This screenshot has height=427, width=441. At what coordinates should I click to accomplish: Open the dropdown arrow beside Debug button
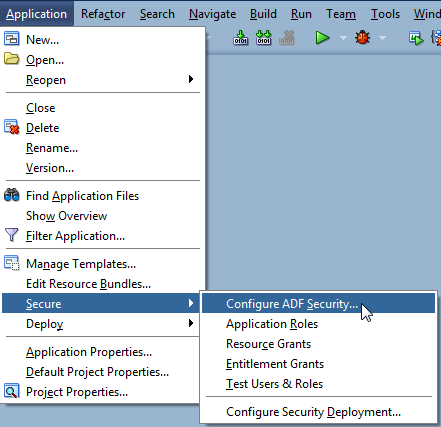click(x=383, y=38)
